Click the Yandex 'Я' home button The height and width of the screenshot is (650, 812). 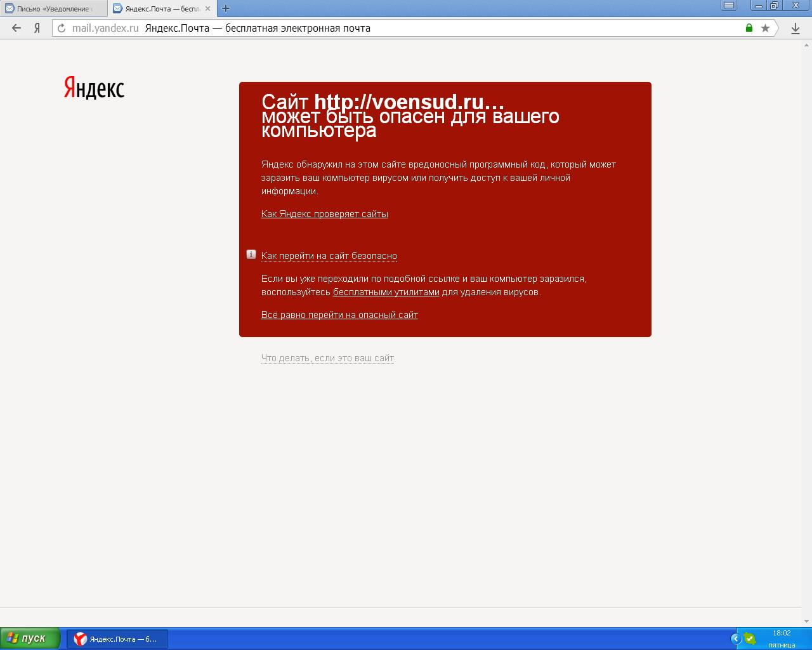37,28
